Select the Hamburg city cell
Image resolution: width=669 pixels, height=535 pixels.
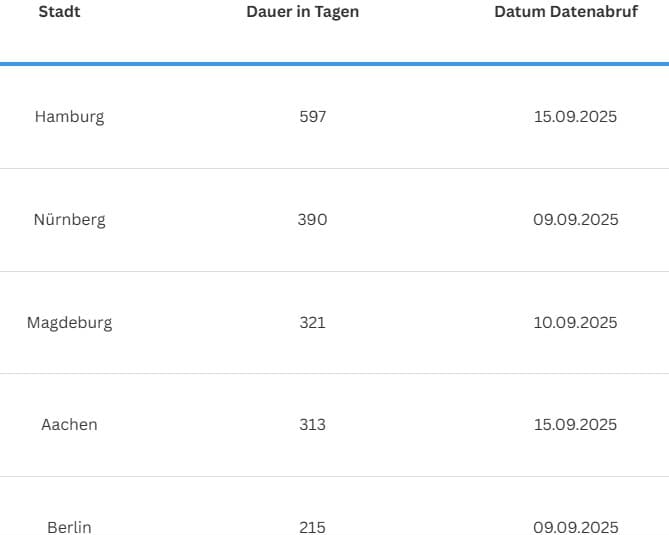pos(70,117)
